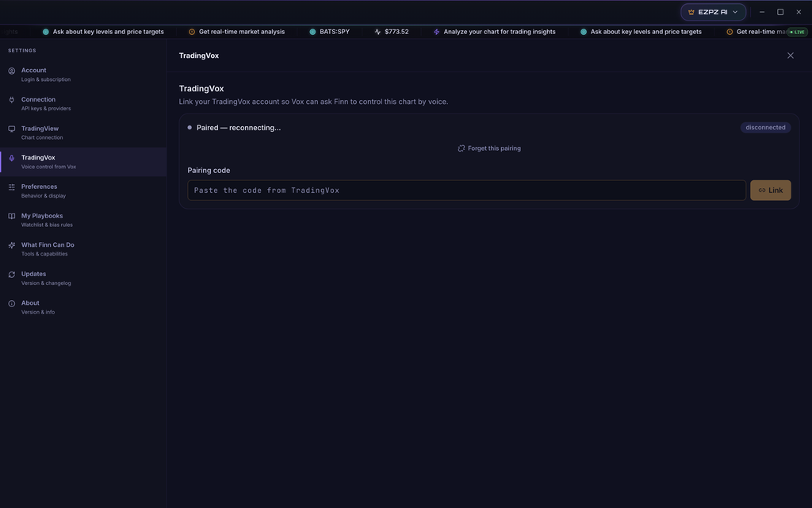Go to Preferences behavior and display
The height and width of the screenshot is (508, 812).
(82, 190)
